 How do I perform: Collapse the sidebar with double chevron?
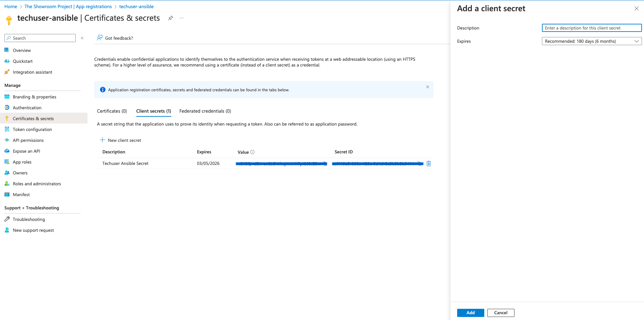click(x=82, y=38)
